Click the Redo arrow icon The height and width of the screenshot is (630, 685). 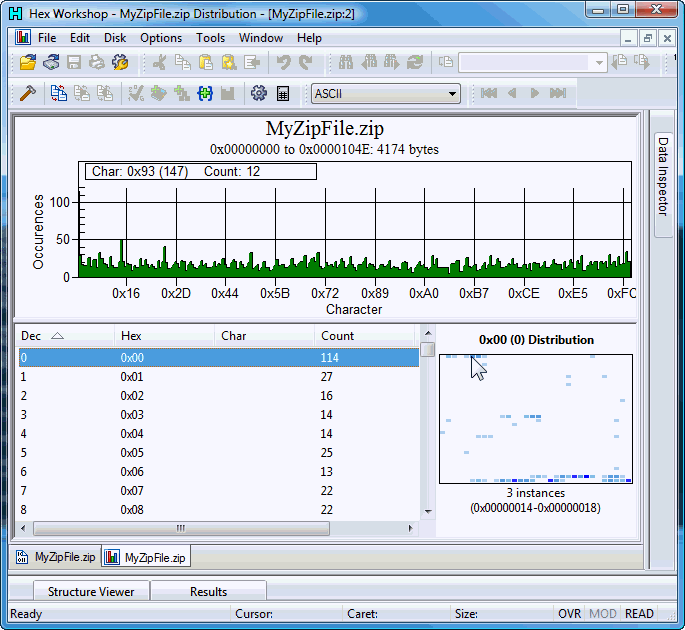point(306,62)
